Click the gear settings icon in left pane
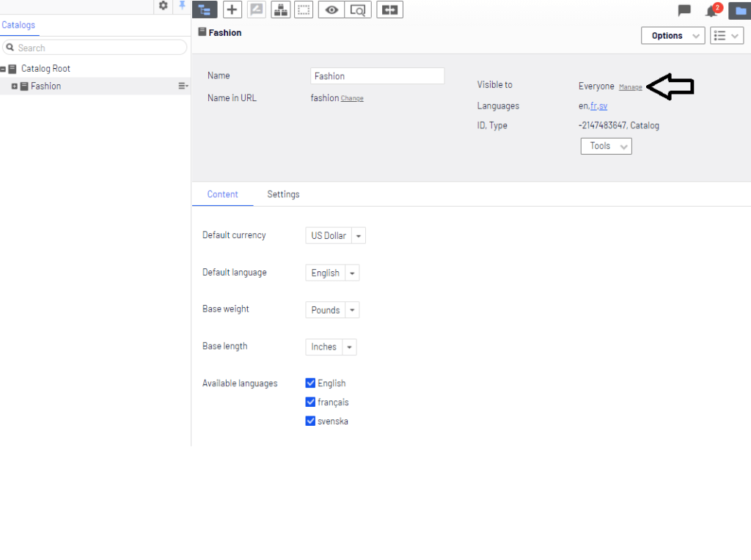The height and width of the screenshot is (560, 751). (164, 6)
